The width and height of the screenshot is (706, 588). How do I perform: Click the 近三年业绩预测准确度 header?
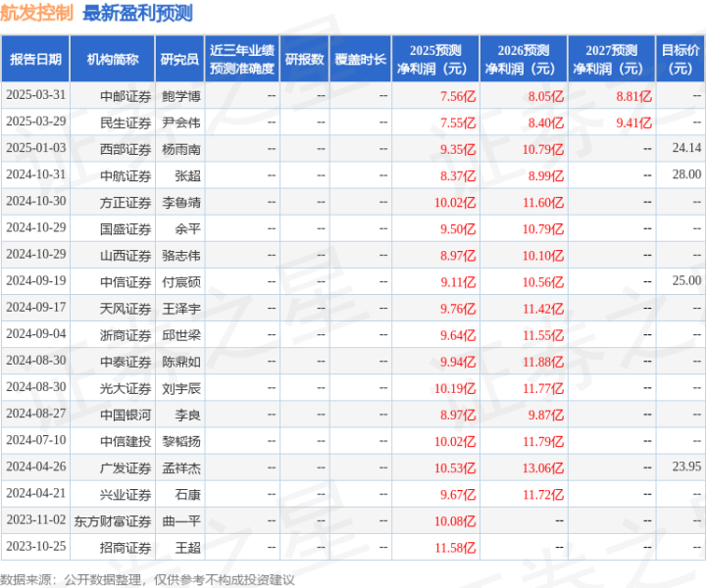pos(242,59)
